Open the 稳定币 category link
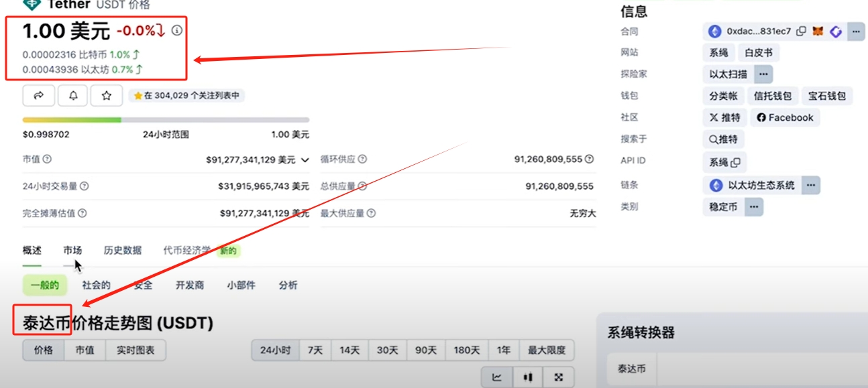Viewport: 868px width, 388px height. (x=724, y=206)
